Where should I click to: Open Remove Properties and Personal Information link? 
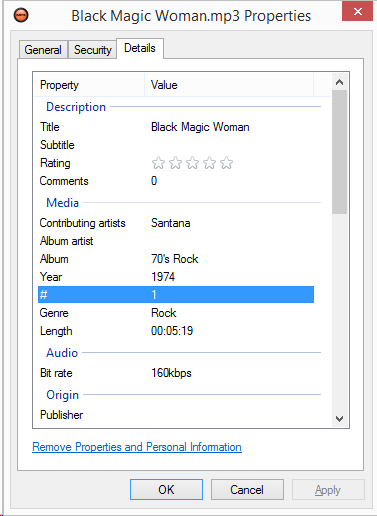[137, 447]
